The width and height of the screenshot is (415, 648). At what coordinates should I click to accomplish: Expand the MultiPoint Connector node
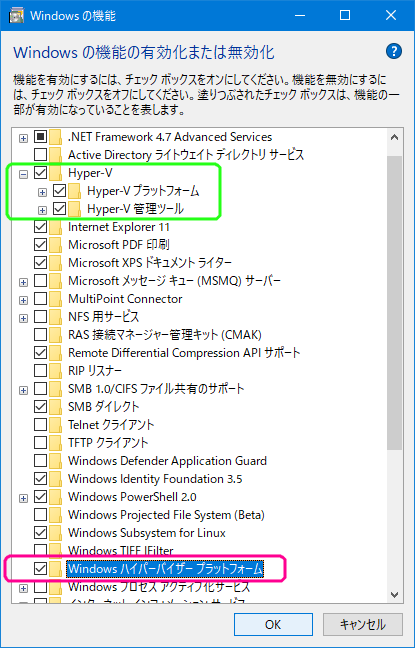[x=24, y=300]
